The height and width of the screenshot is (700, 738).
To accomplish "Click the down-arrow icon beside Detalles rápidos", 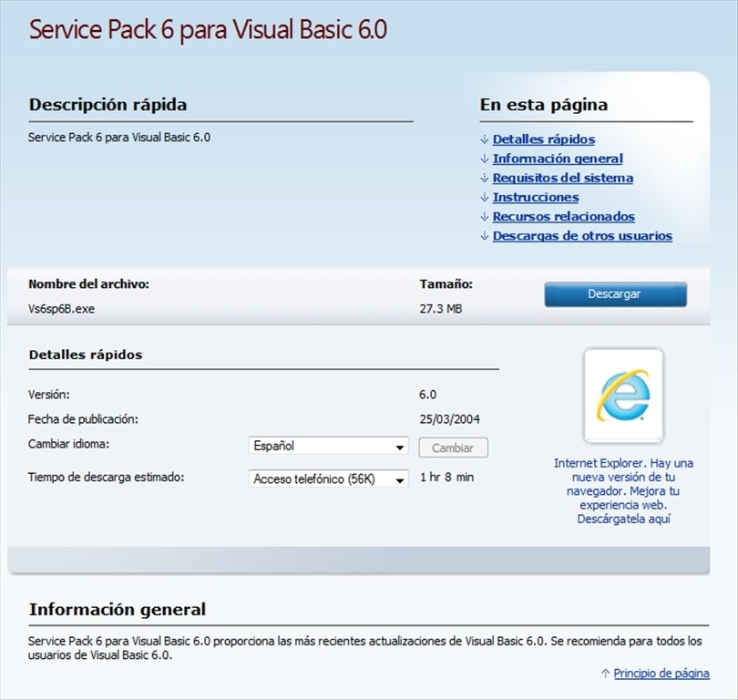I will (483, 139).
